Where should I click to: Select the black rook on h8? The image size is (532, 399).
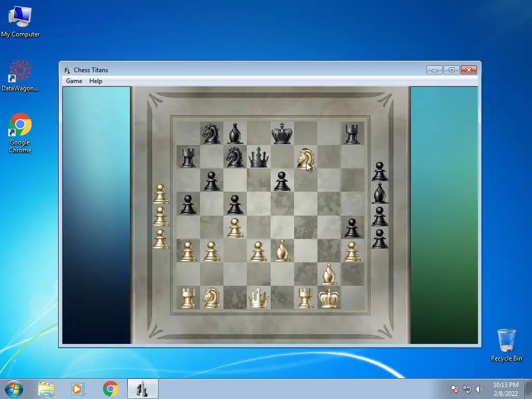352,134
